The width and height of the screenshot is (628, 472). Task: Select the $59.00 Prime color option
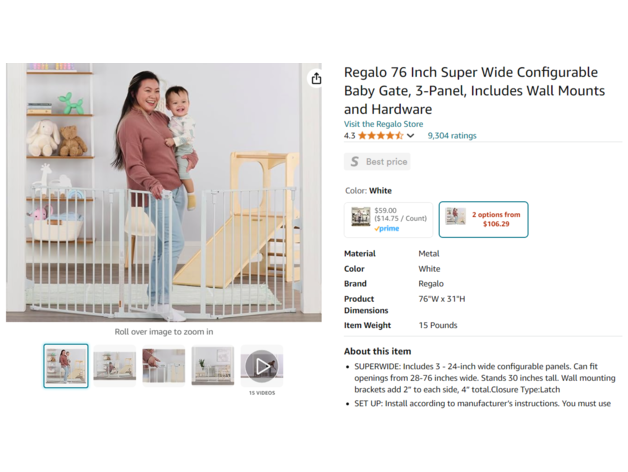pyautogui.click(x=388, y=219)
